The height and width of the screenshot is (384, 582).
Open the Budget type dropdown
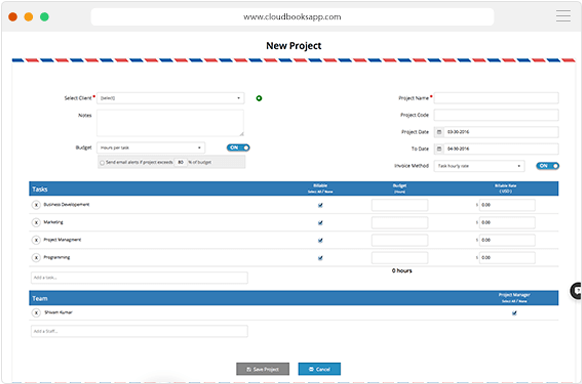coord(151,148)
